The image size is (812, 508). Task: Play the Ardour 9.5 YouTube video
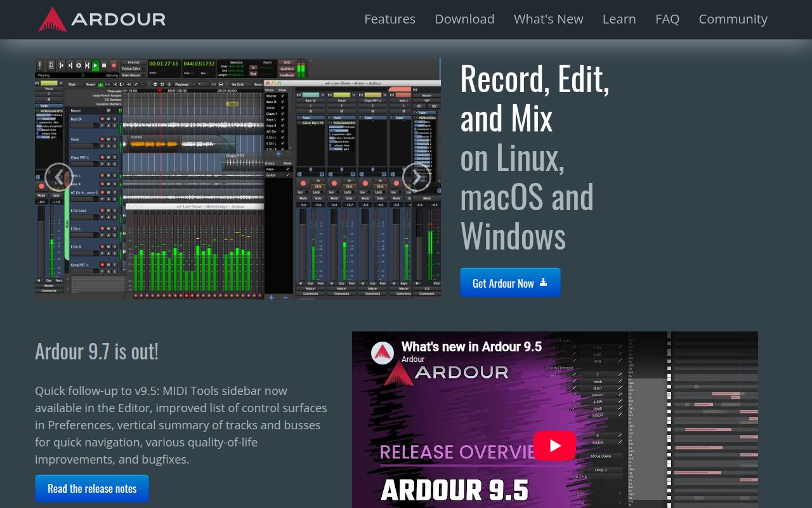554,446
